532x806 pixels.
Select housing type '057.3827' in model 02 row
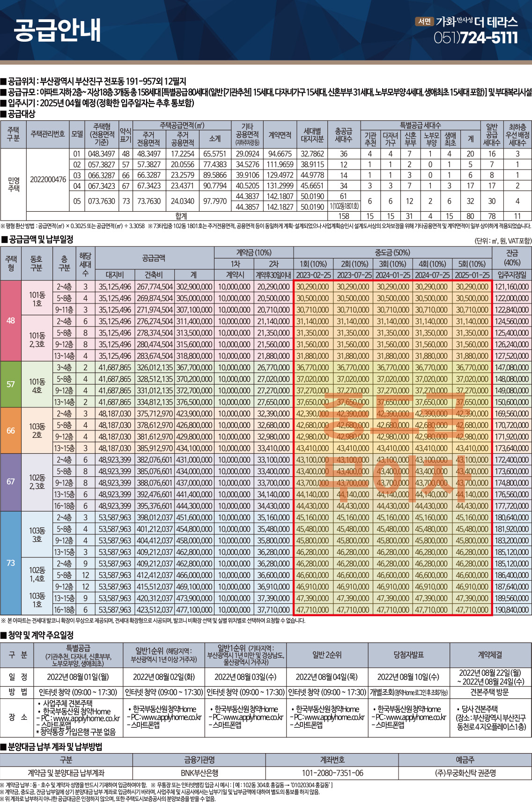click(102, 164)
